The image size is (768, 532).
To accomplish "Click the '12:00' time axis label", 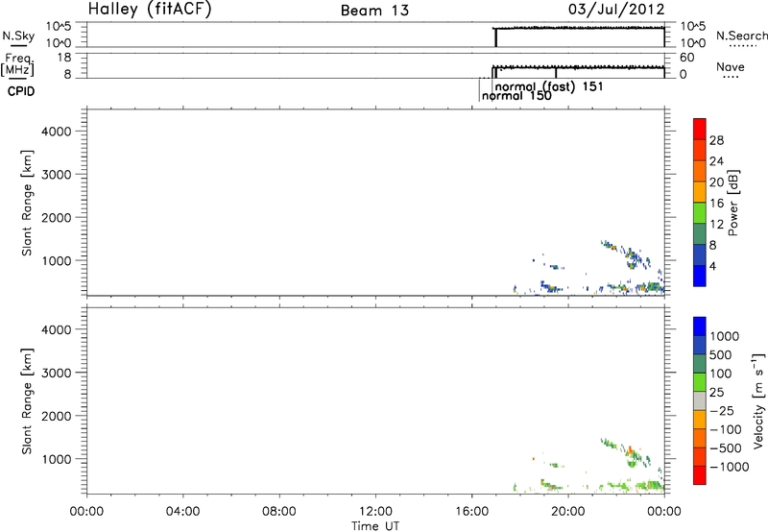I will click(375, 512).
